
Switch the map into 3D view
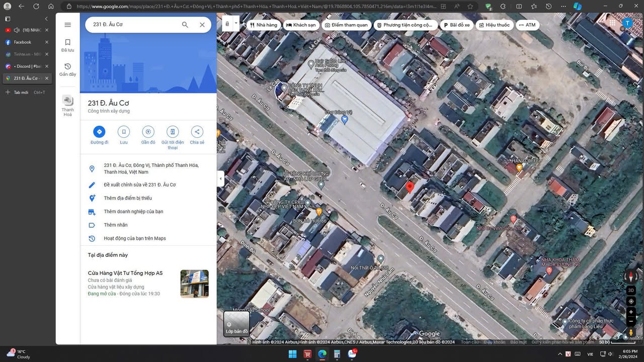(x=631, y=290)
